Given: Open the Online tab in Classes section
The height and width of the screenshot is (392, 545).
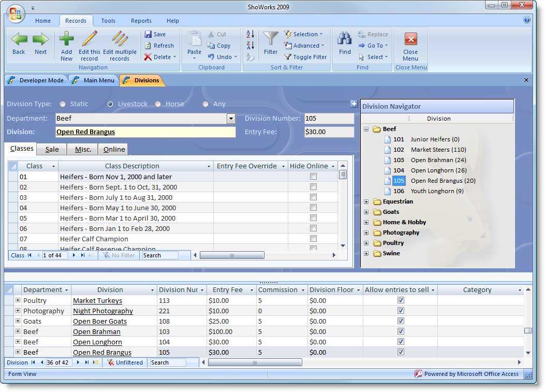Looking at the screenshot, I should (x=113, y=149).
